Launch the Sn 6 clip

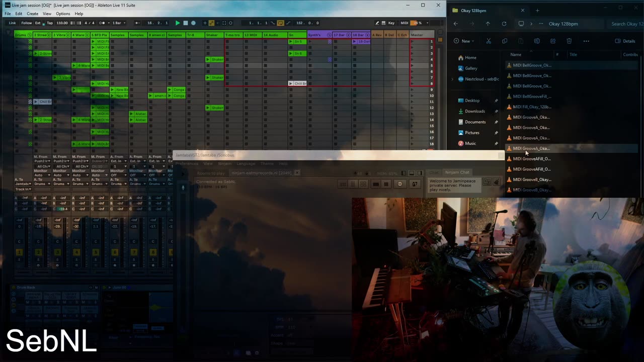pyautogui.click(x=291, y=53)
